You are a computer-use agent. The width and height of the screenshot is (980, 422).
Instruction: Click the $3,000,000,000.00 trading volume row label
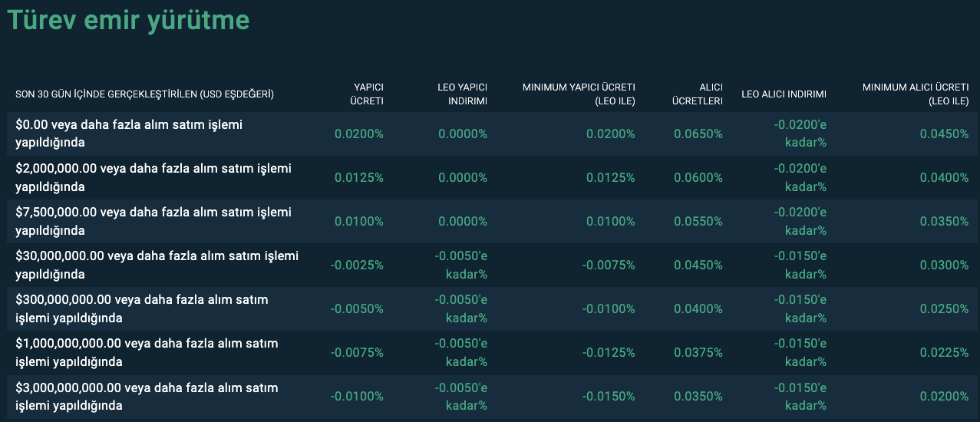tap(147, 396)
